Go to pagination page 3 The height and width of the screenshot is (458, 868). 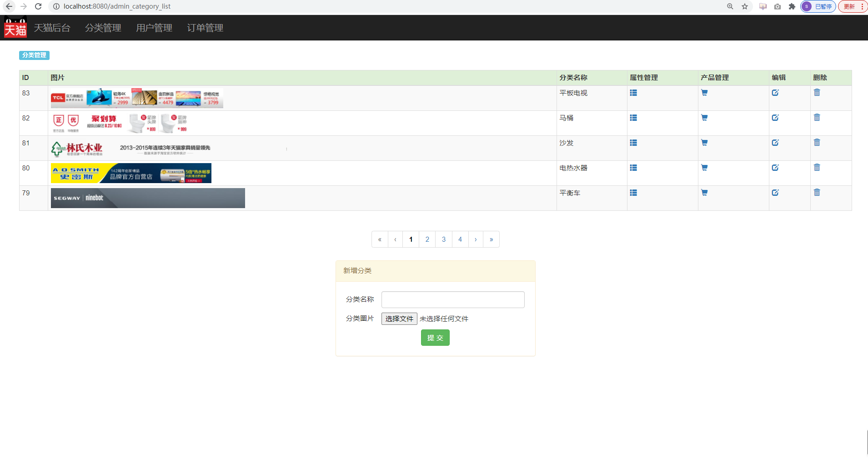point(444,239)
